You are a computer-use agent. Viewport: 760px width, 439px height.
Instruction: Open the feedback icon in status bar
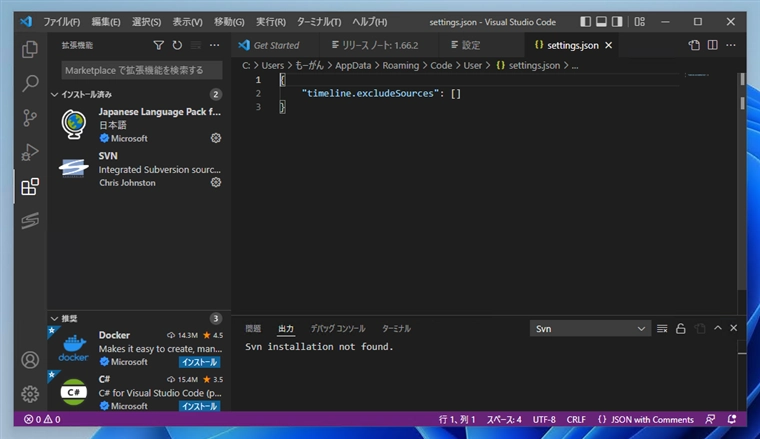coord(710,419)
